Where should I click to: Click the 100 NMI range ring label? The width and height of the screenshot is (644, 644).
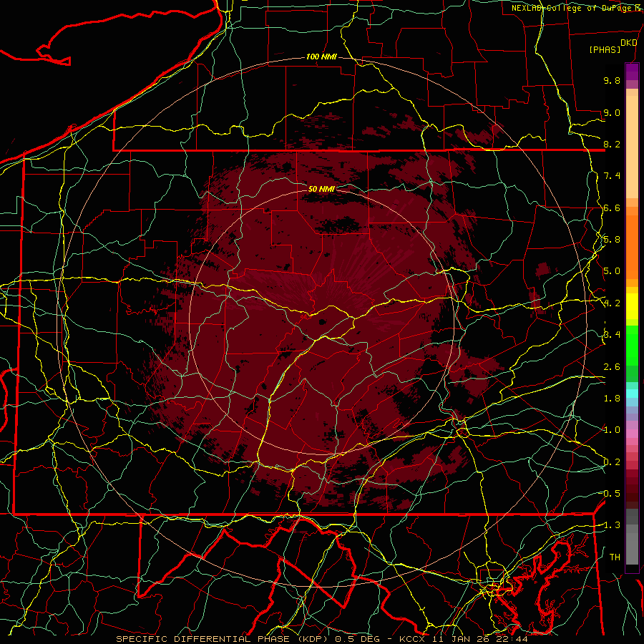(321, 57)
